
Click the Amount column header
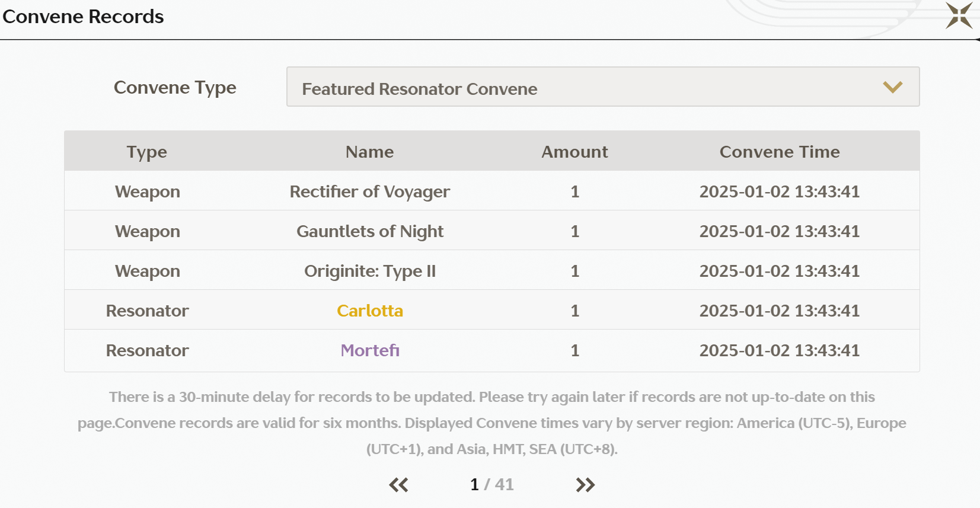coord(574,152)
